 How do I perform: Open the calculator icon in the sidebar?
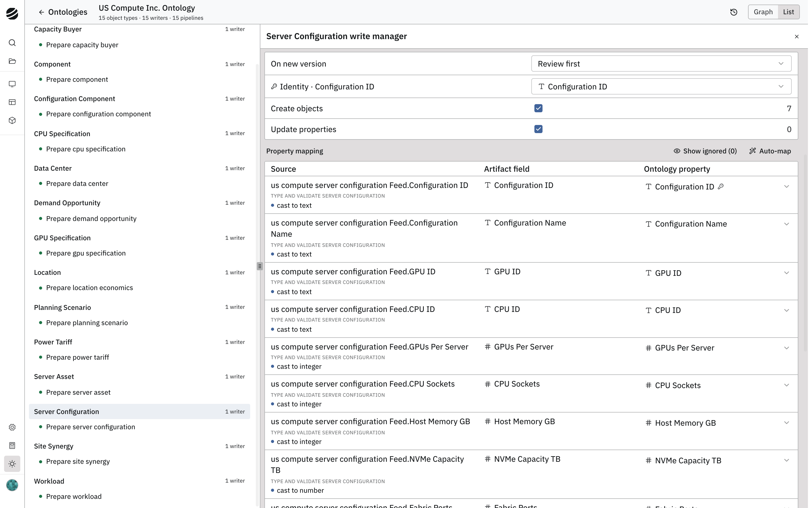pyautogui.click(x=12, y=446)
